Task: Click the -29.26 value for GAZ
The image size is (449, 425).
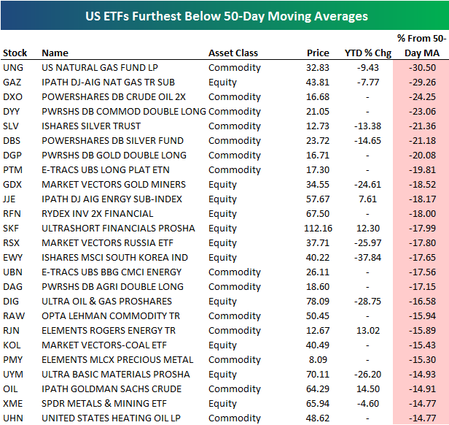Action: (422, 82)
